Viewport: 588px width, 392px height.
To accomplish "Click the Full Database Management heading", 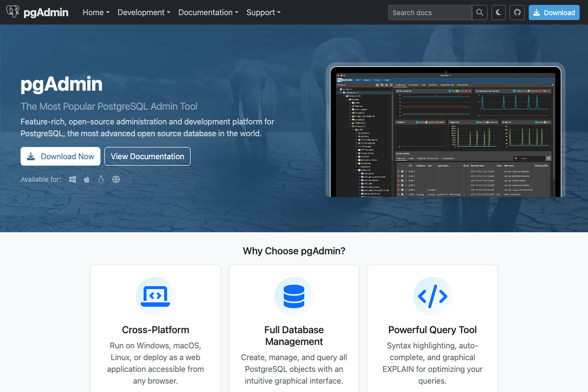I will 294,336.
